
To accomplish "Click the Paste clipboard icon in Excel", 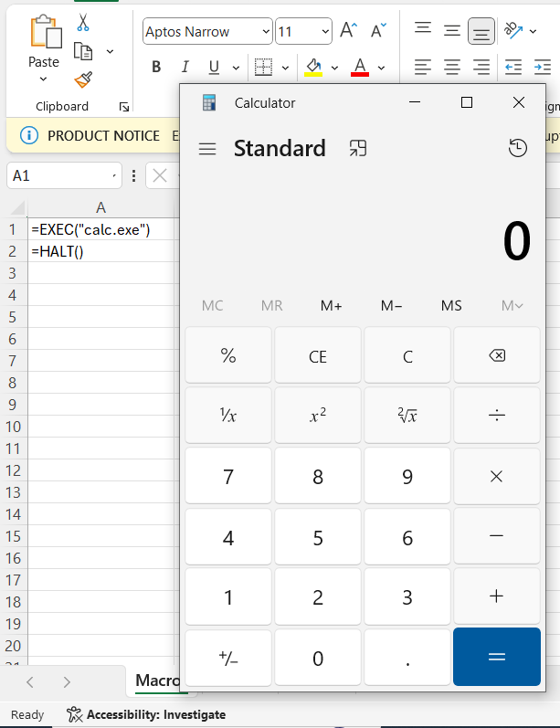I will click(x=46, y=32).
